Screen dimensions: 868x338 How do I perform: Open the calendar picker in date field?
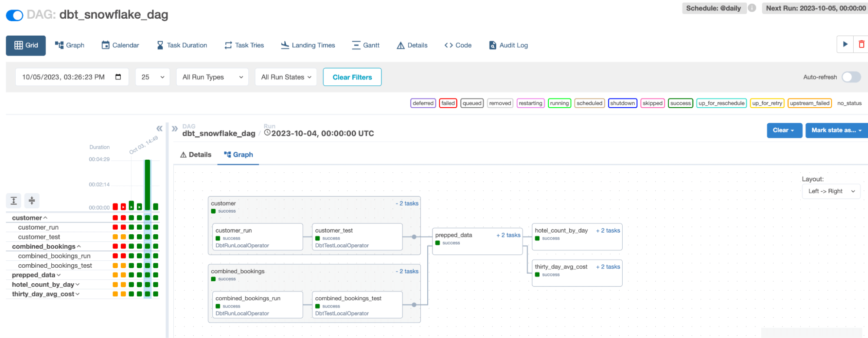pos(118,77)
